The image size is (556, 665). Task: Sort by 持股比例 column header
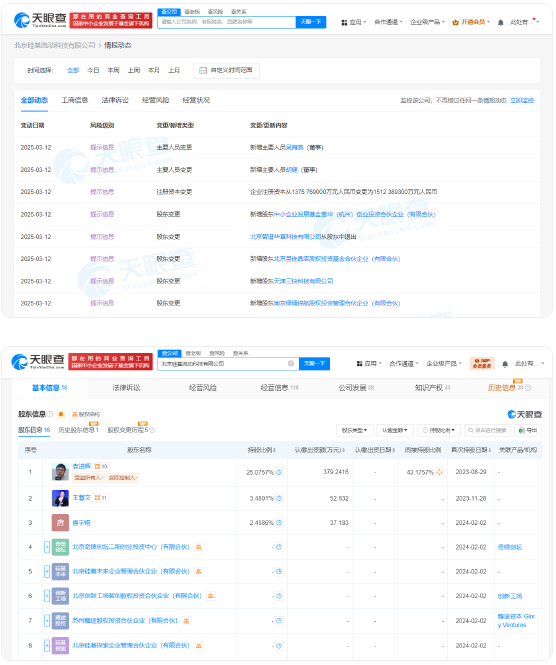click(x=262, y=450)
